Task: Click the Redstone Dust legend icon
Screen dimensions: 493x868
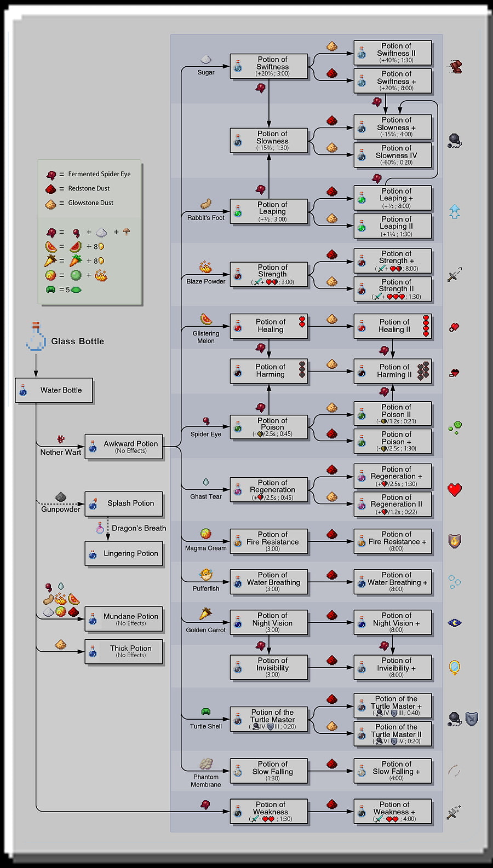Action: [x=51, y=189]
